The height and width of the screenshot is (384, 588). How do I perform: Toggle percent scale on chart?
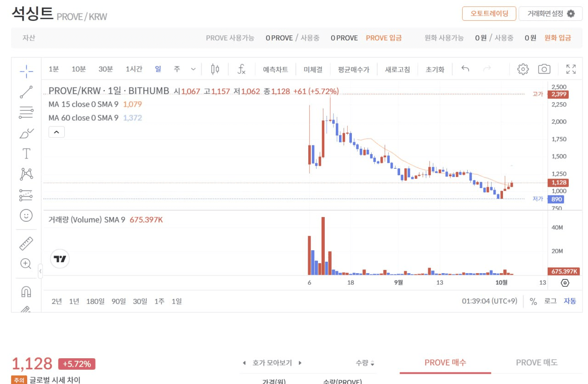pyautogui.click(x=533, y=302)
